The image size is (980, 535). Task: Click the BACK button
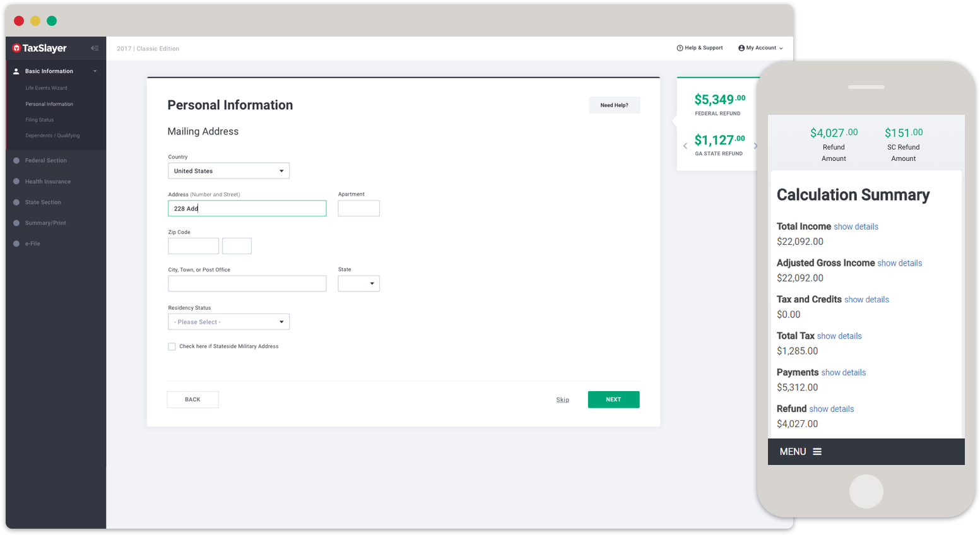coord(192,399)
